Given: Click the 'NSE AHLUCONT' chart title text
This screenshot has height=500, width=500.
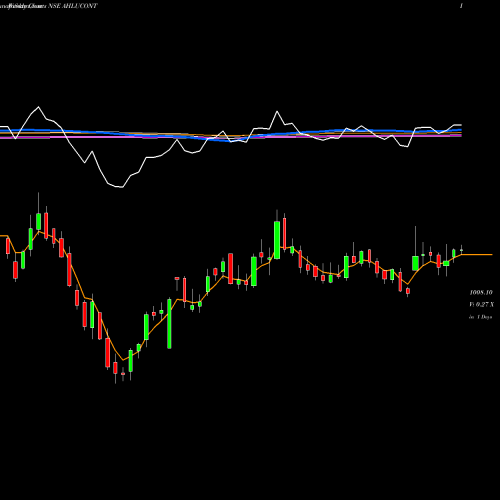Looking at the screenshot, I should 73,6.
